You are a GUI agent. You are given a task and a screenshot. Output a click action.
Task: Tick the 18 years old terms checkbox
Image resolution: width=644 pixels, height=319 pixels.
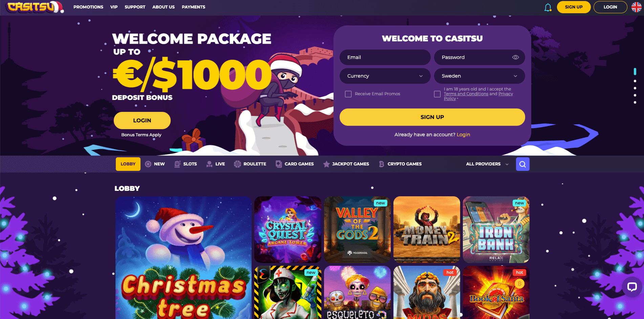tap(437, 94)
